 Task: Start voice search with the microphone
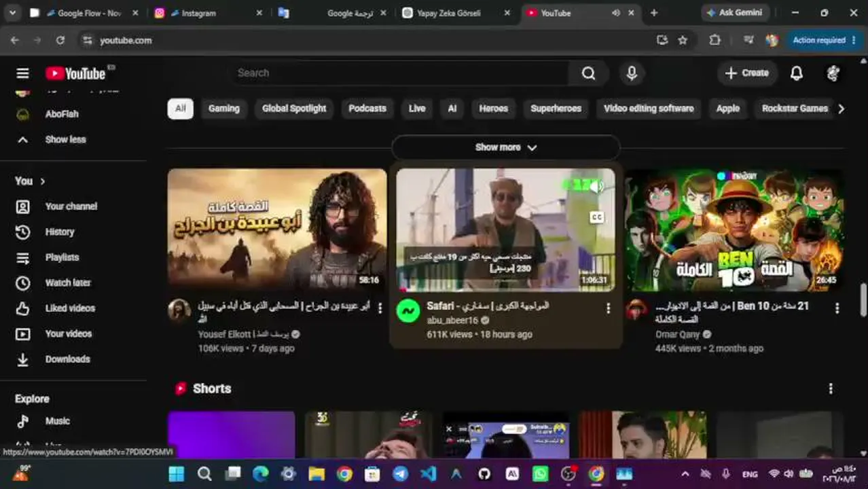[x=632, y=73]
